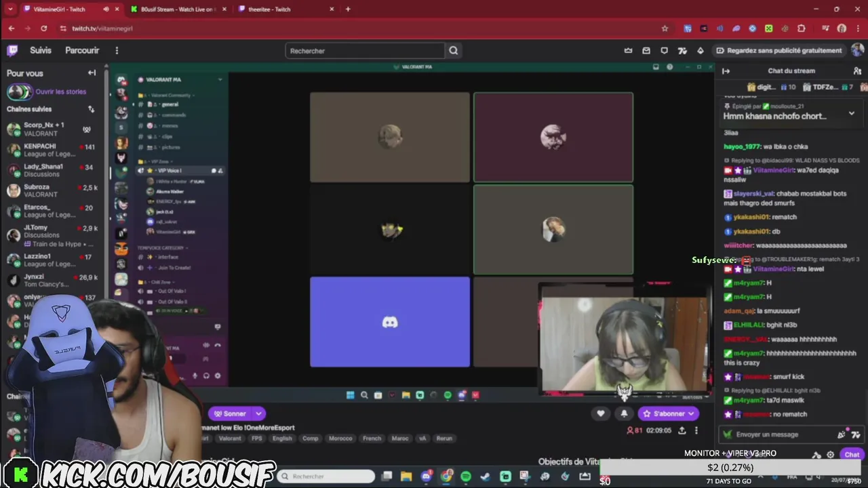This screenshot has width=868, height=488.
Task: Open the Twitch home logo
Action: click(x=12, y=50)
